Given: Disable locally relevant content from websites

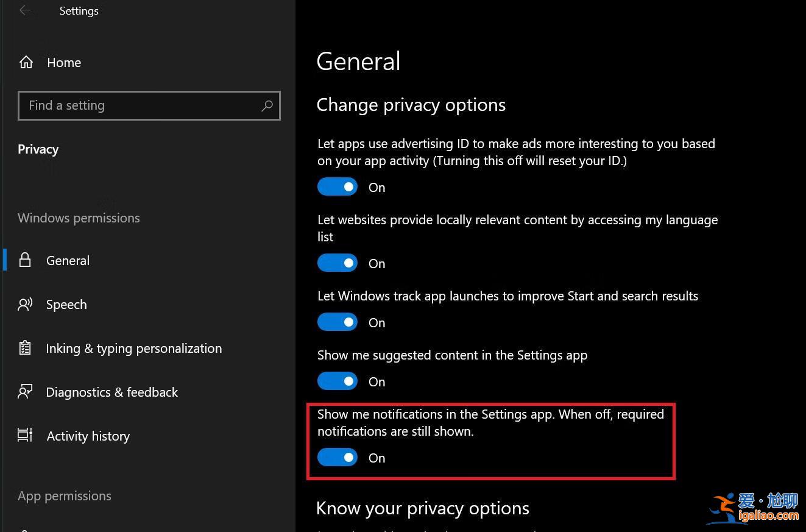Looking at the screenshot, I should pyautogui.click(x=338, y=263).
